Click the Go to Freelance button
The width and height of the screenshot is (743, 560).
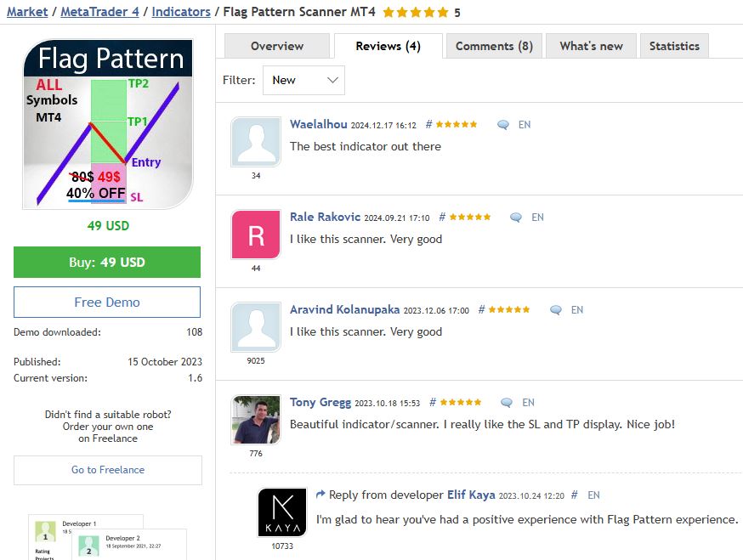(108, 470)
